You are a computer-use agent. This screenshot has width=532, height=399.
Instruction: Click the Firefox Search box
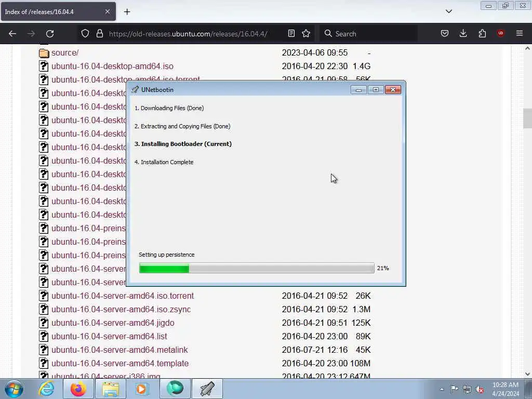368,34
